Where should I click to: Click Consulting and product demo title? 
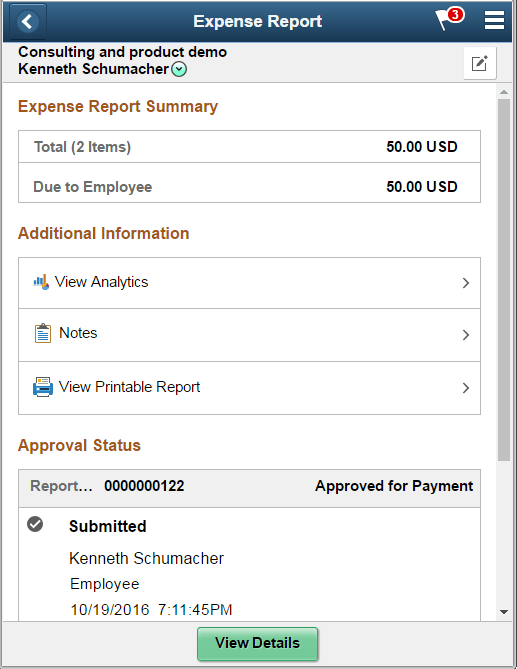pos(122,52)
